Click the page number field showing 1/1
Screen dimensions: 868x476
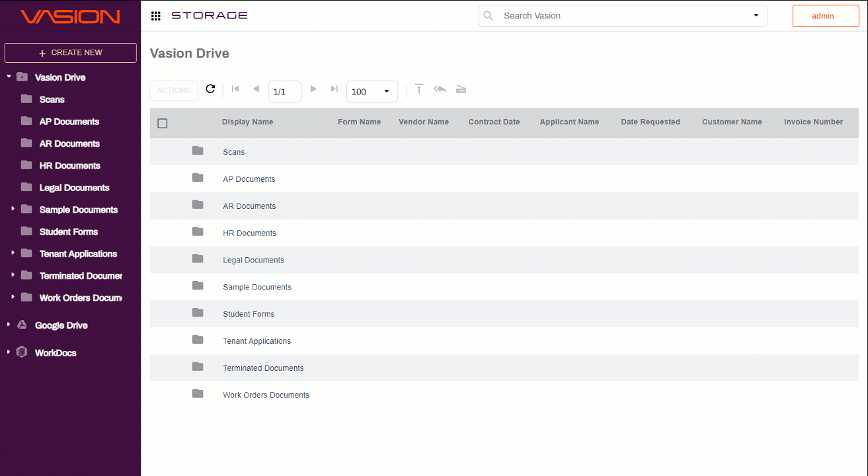coord(285,91)
